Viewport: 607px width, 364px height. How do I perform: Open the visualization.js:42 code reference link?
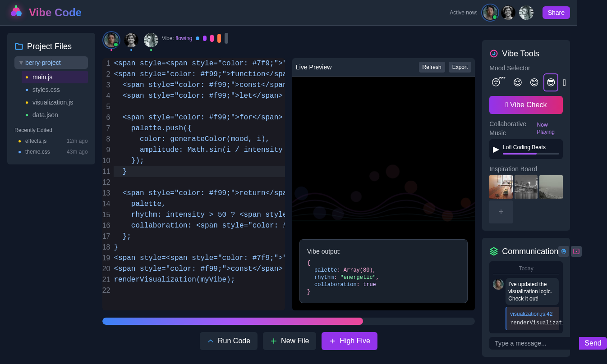532,314
